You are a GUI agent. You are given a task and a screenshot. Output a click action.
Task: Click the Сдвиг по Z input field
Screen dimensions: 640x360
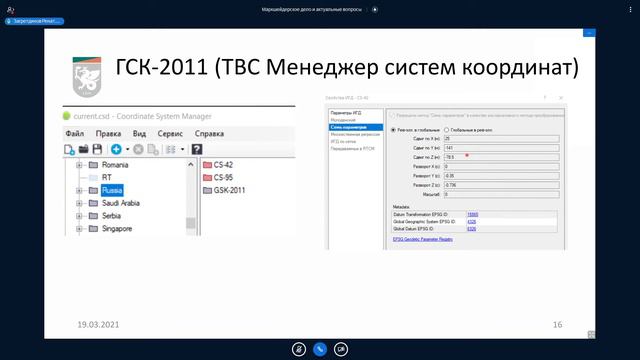pos(502,157)
